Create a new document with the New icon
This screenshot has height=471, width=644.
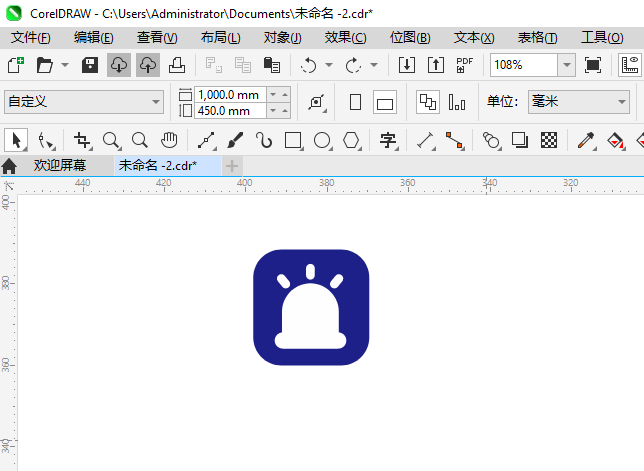(x=16, y=65)
